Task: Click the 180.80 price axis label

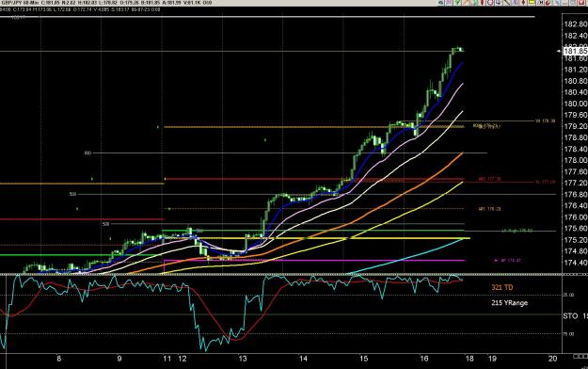Action: [x=576, y=81]
